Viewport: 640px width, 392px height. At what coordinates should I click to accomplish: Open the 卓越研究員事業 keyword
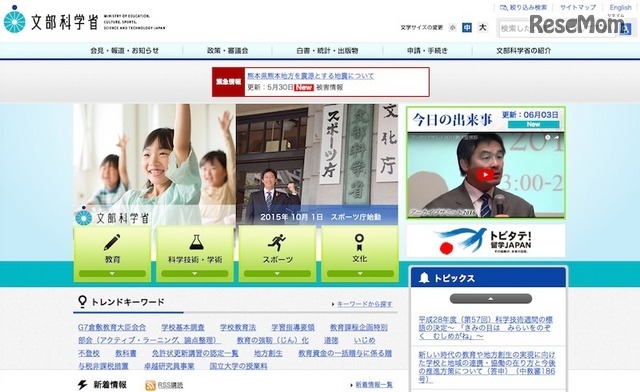tap(169, 367)
